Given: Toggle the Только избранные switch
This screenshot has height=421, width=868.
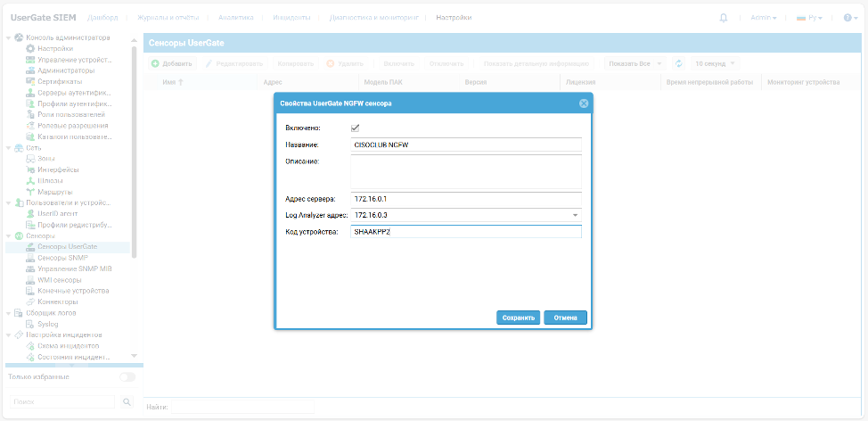Looking at the screenshot, I should 127,377.
